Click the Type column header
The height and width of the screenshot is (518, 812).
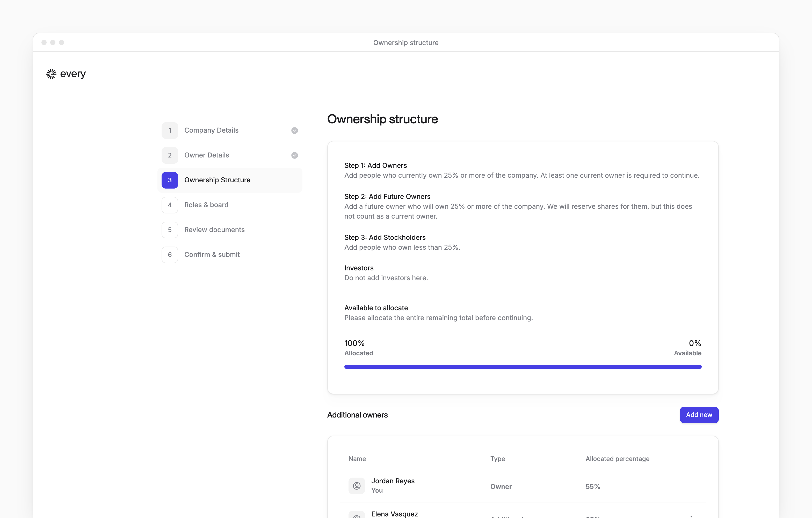point(497,459)
